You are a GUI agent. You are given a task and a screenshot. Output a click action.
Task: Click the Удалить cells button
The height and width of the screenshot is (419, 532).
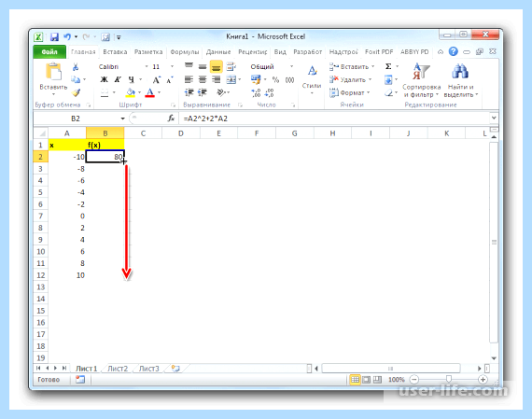click(351, 79)
